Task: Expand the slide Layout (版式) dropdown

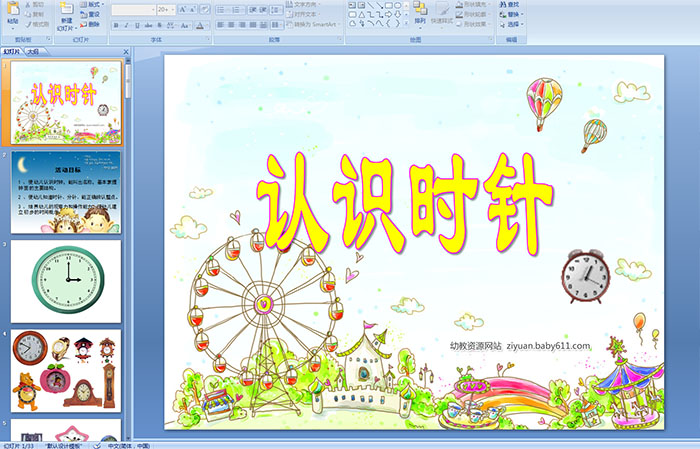Action: tap(92, 4)
